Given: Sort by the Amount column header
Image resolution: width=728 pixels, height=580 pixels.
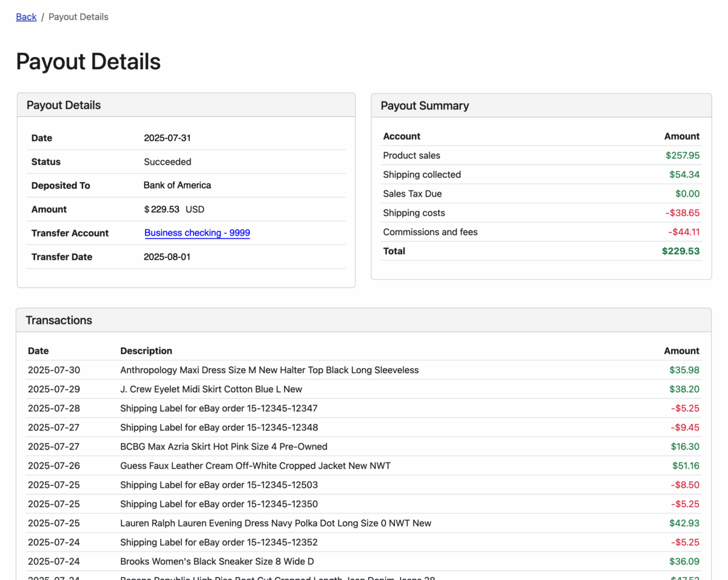Looking at the screenshot, I should point(682,351).
